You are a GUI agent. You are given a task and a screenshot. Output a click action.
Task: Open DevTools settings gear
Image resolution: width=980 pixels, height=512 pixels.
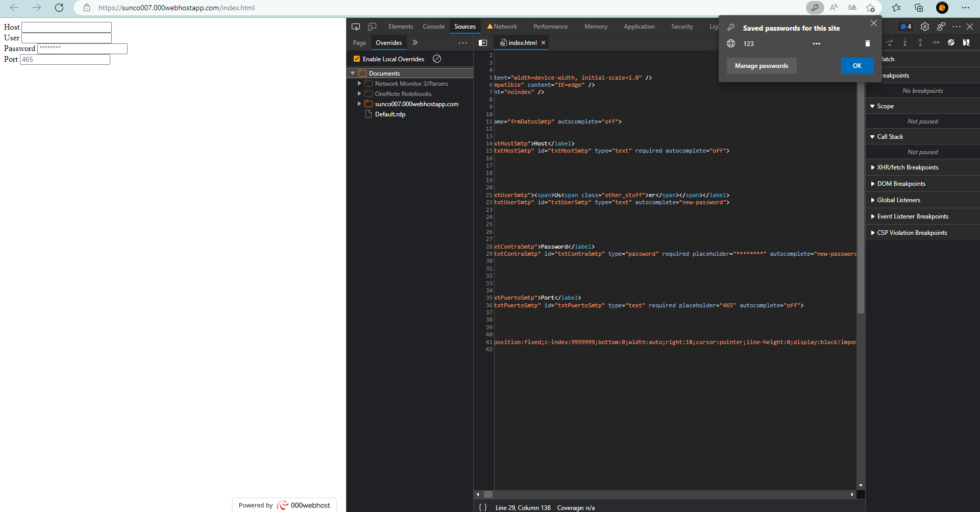pos(925,27)
